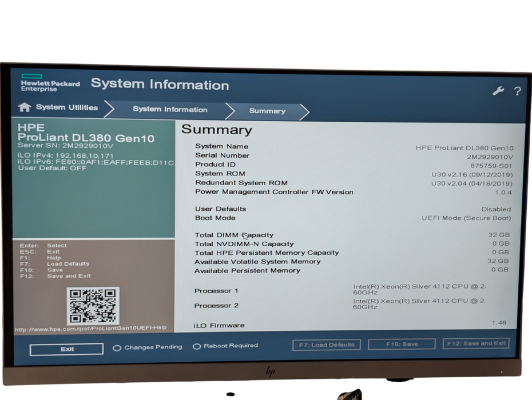532x400 pixels.
Task: Select the Processor 2 Xeon Silver 4112 value
Action: [x=419, y=304]
